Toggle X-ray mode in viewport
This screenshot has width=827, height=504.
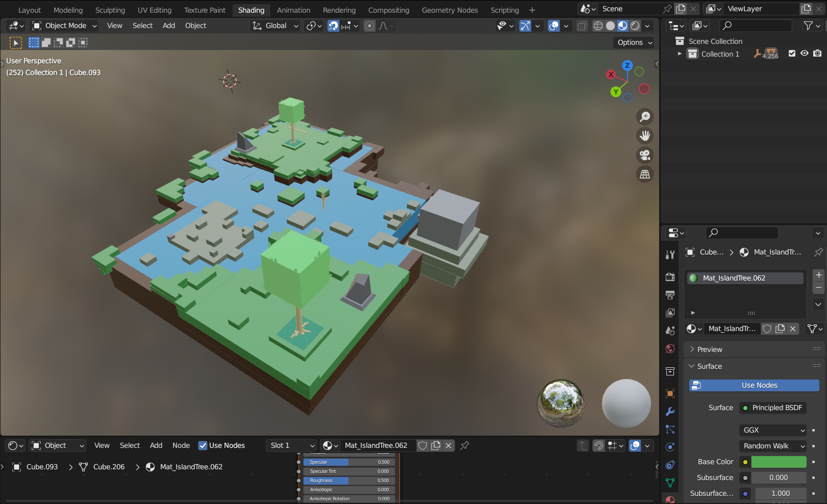click(x=582, y=26)
